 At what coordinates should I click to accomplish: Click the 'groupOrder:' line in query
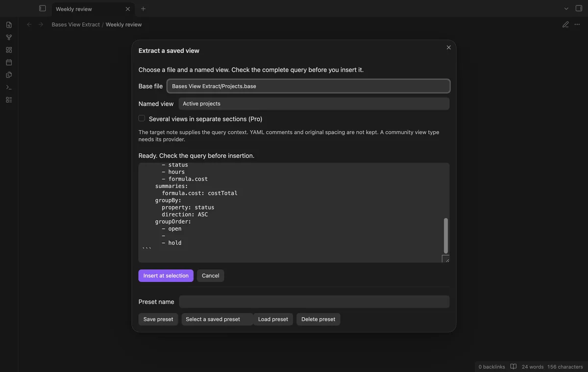(173, 222)
